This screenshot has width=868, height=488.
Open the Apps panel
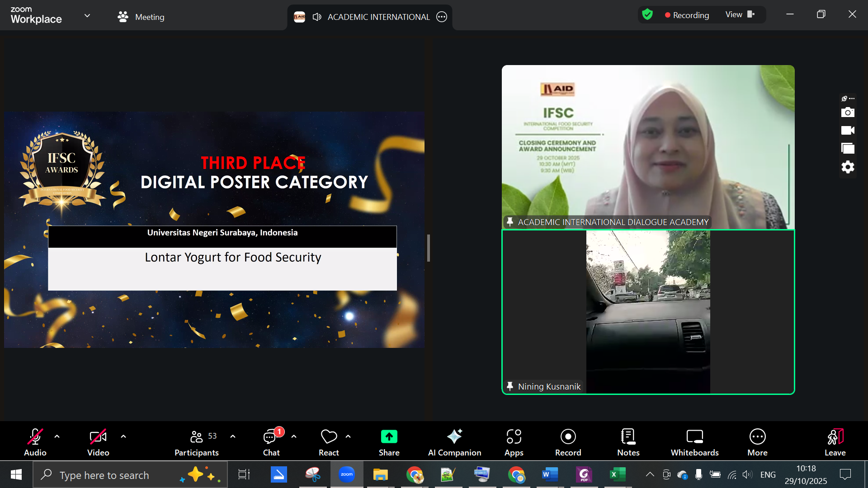pyautogui.click(x=514, y=442)
